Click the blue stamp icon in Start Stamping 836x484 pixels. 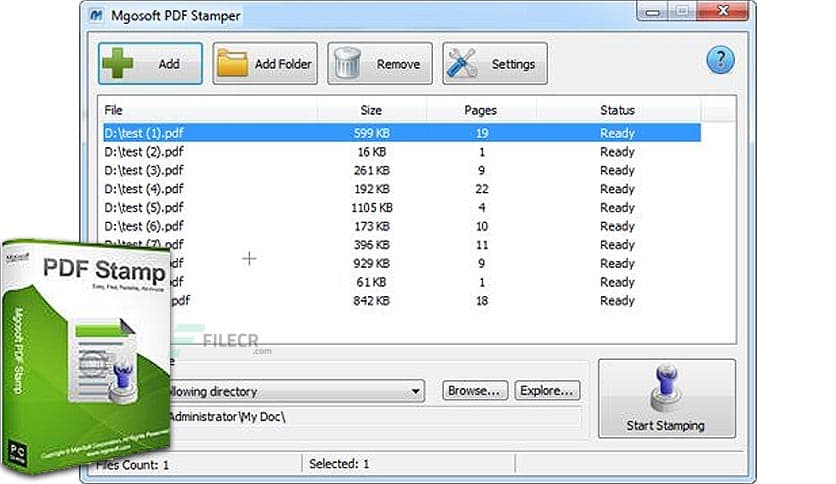click(665, 388)
